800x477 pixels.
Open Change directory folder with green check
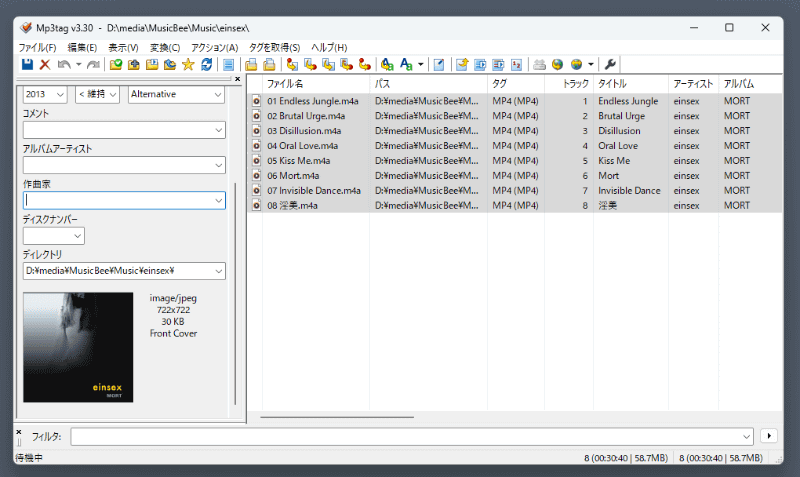tap(116, 64)
